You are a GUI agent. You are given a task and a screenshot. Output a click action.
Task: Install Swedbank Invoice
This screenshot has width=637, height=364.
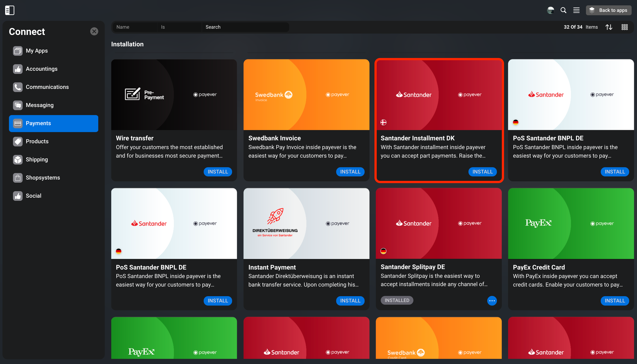coord(350,172)
